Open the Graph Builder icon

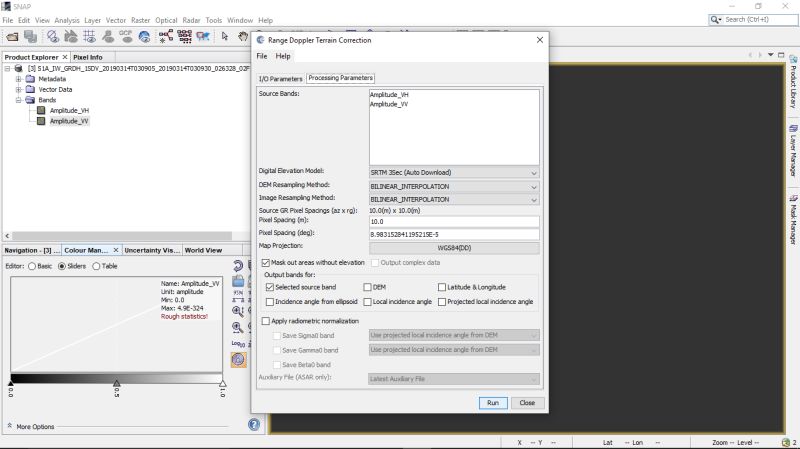[166, 36]
